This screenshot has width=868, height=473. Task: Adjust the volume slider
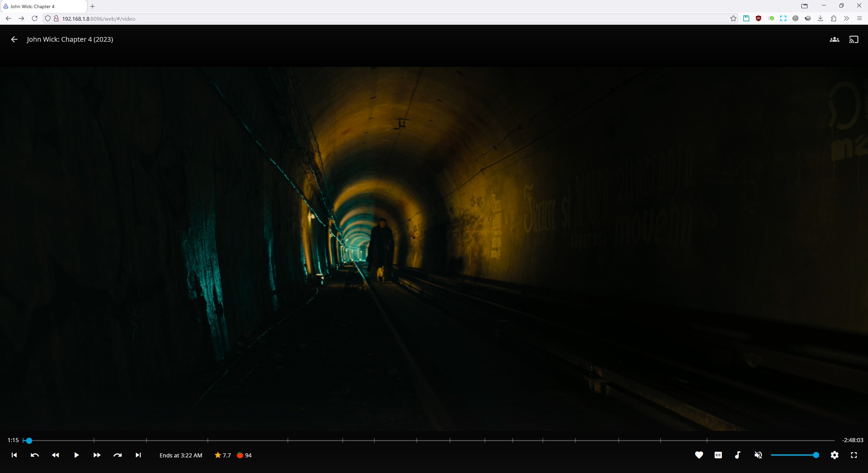[793, 455]
